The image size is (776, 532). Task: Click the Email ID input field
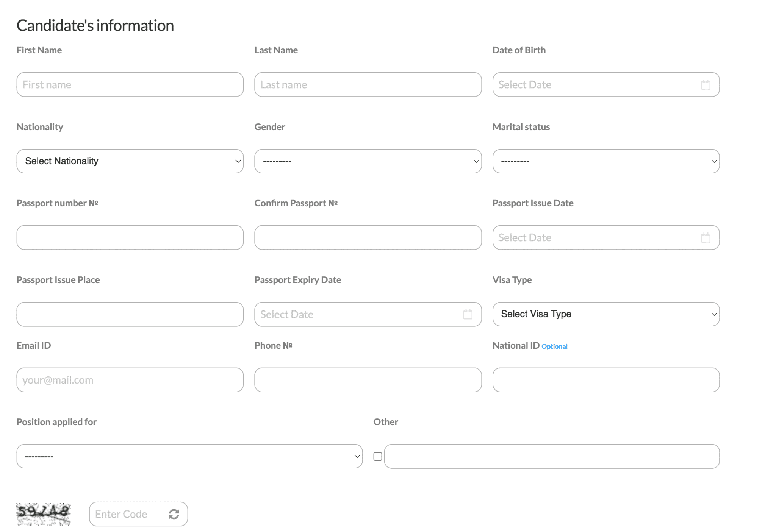[x=130, y=380]
